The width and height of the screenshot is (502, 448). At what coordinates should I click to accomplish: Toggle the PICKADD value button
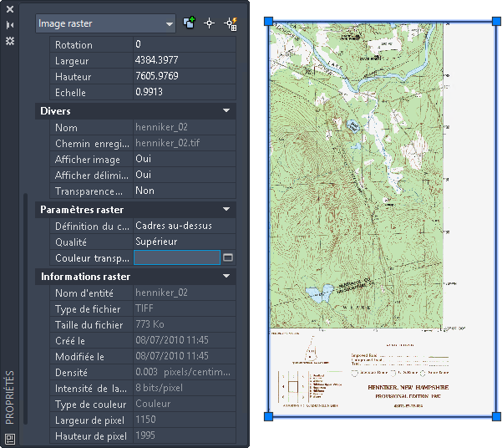point(190,23)
